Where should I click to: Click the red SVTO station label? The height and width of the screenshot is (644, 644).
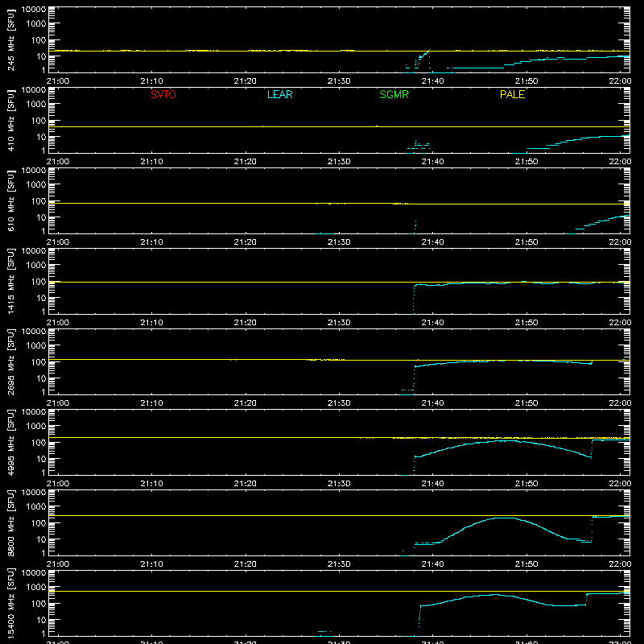click(x=163, y=94)
